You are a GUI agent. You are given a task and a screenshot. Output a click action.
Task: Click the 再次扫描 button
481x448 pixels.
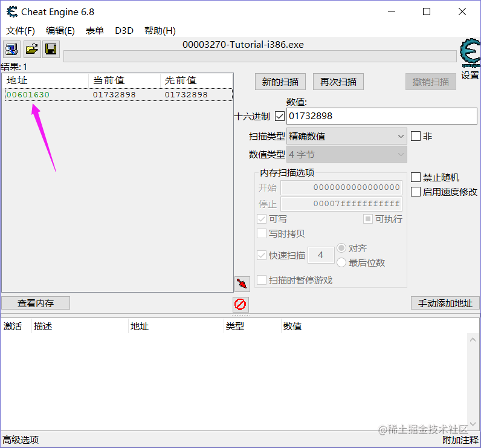(x=338, y=82)
